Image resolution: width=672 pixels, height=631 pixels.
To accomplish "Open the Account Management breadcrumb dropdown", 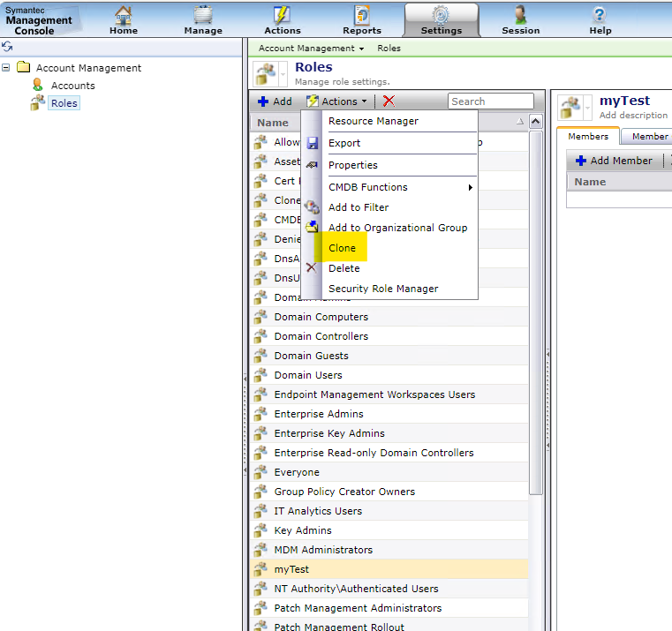I will (x=312, y=49).
